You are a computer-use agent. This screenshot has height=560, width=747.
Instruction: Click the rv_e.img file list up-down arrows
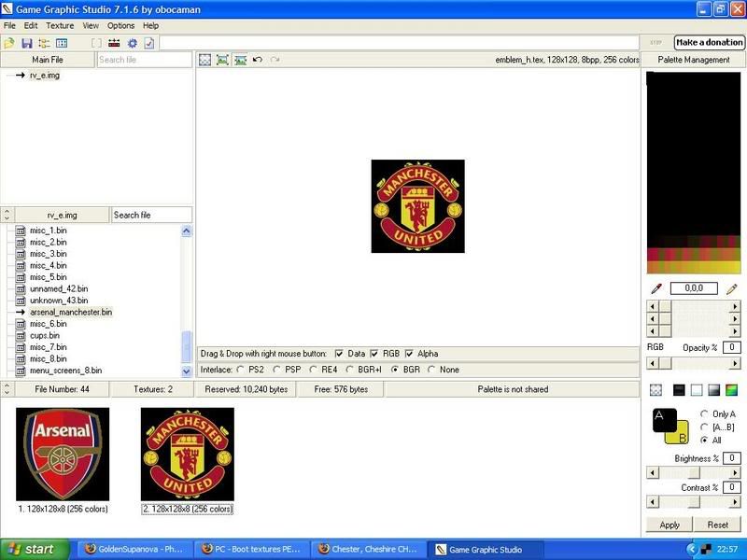[x=7, y=216]
